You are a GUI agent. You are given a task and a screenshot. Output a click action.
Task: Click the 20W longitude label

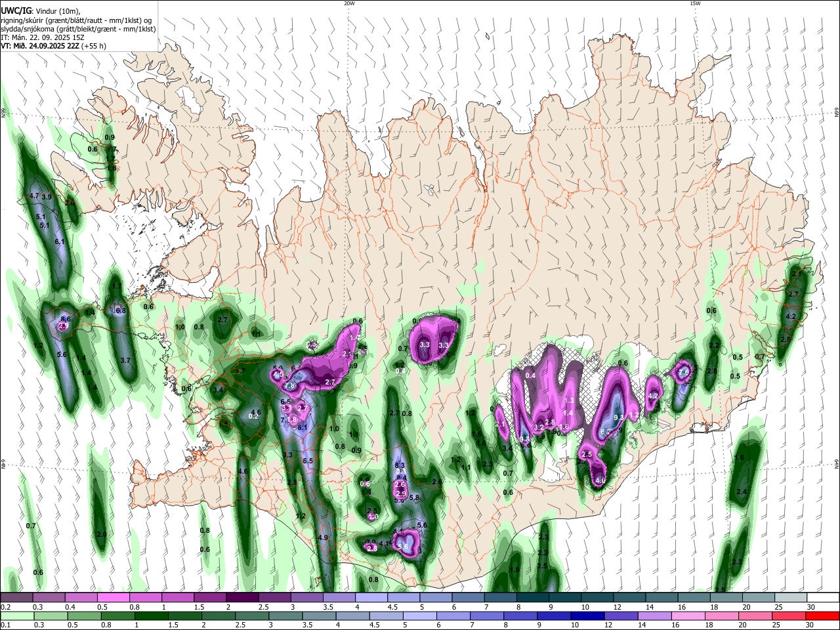pyautogui.click(x=349, y=3)
